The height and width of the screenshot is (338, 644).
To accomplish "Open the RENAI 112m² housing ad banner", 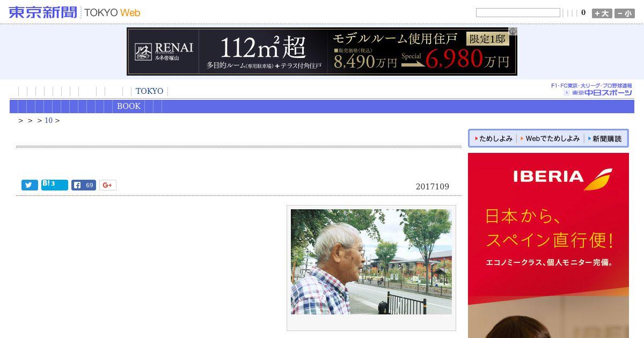I will [x=322, y=52].
